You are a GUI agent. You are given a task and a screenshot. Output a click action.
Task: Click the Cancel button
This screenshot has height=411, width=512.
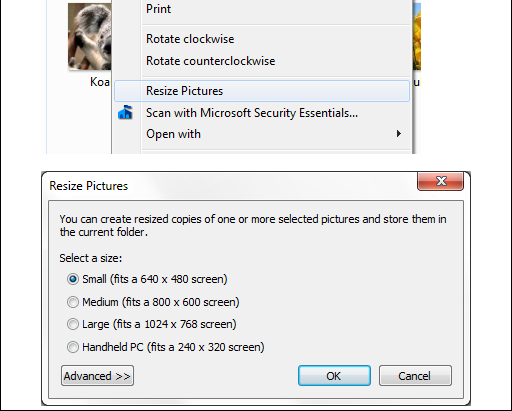tap(415, 376)
